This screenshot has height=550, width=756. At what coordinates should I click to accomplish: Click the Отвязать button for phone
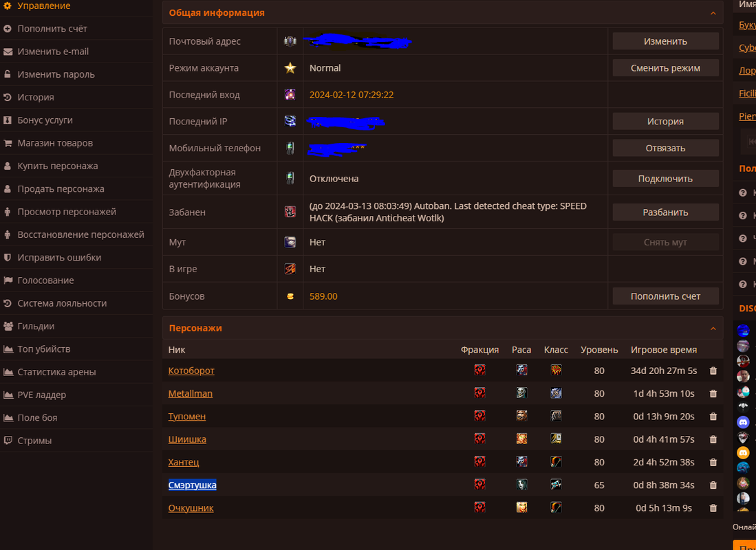[x=665, y=148]
